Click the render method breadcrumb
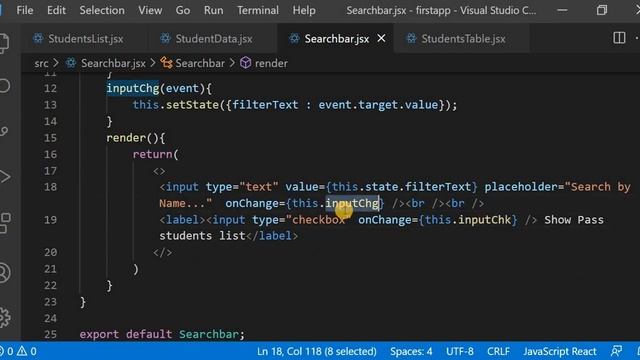640x360 pixels. [271, 63]
